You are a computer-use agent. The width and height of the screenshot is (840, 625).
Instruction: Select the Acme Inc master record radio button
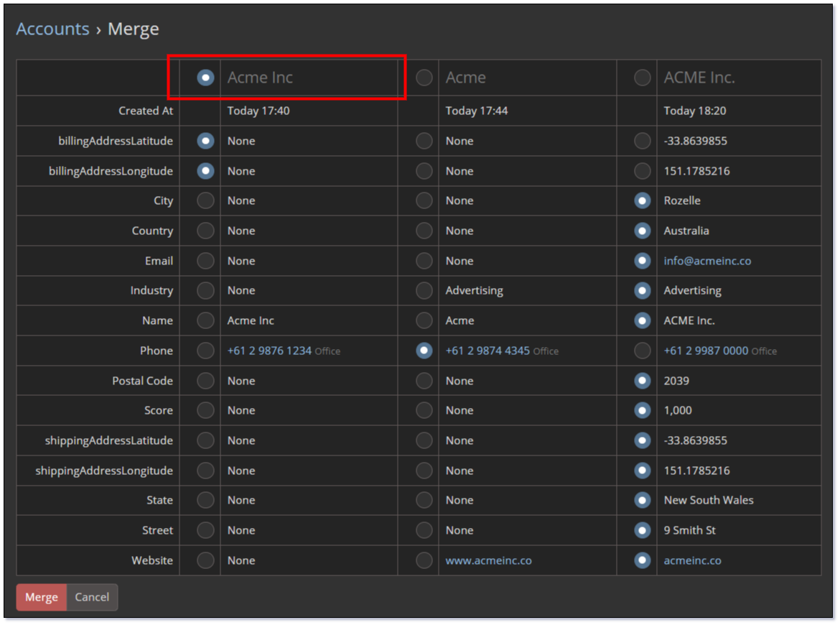tap(205, 78)
